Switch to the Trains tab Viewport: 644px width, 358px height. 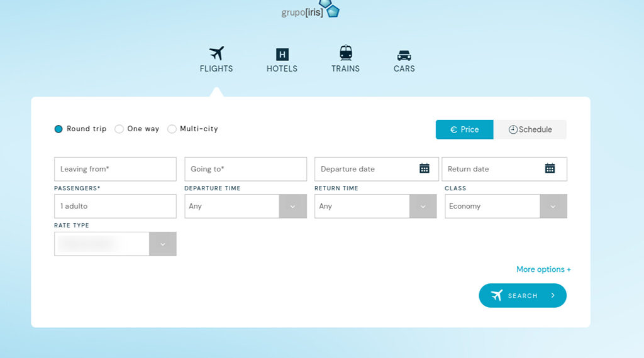(x=345, y=60)
